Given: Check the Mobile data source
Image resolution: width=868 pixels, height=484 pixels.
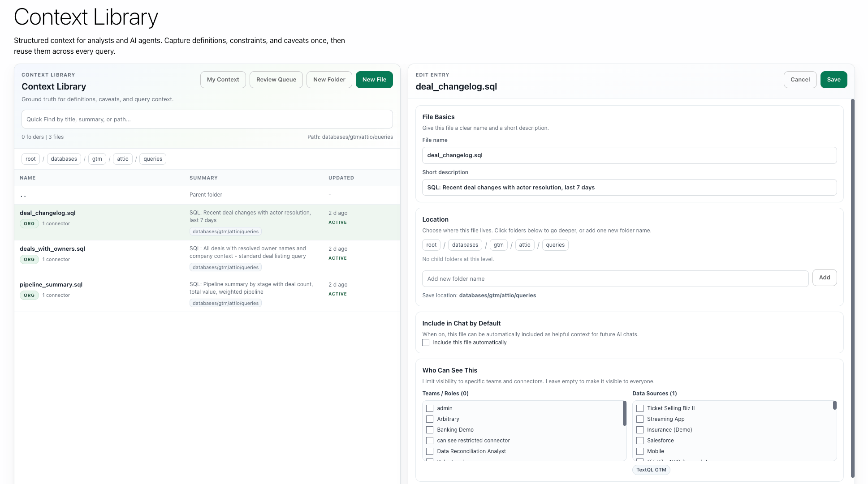Looking at the screenshot, I should [640, 451].
